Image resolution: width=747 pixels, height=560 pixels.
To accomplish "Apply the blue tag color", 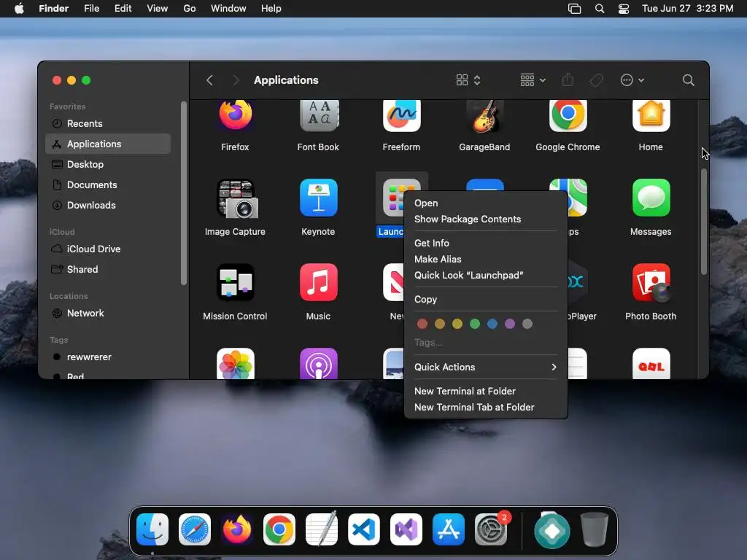I will [492, 324].
